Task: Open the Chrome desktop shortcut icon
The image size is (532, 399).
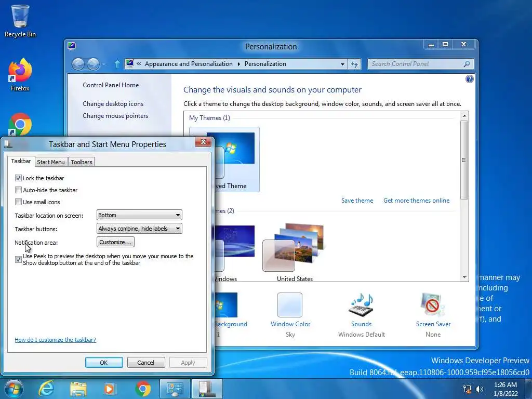Action: pyautogui.click(x=20, y=125)
